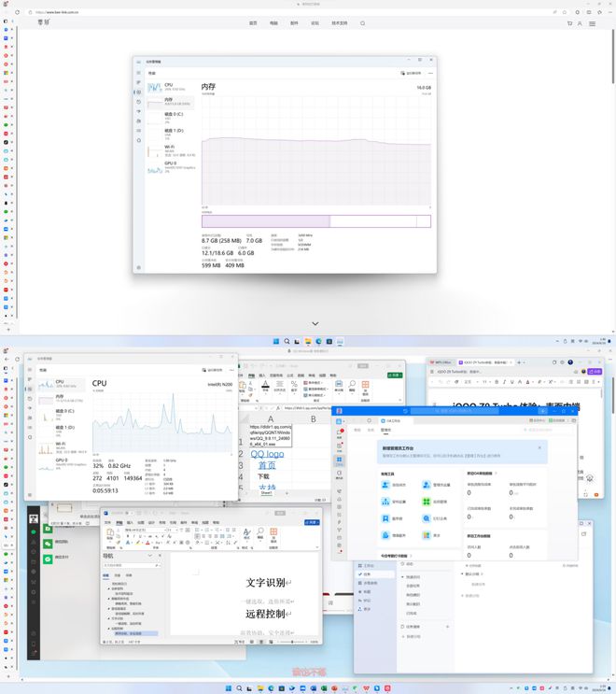
Task: Switch to the Sheet1 tab in Excel
Action: click(x=266, y=492)
